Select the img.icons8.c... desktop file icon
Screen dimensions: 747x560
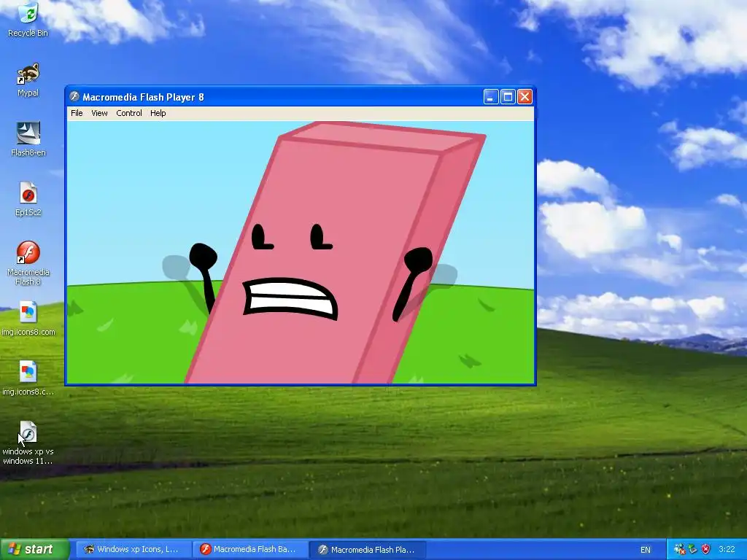(28, 378)
